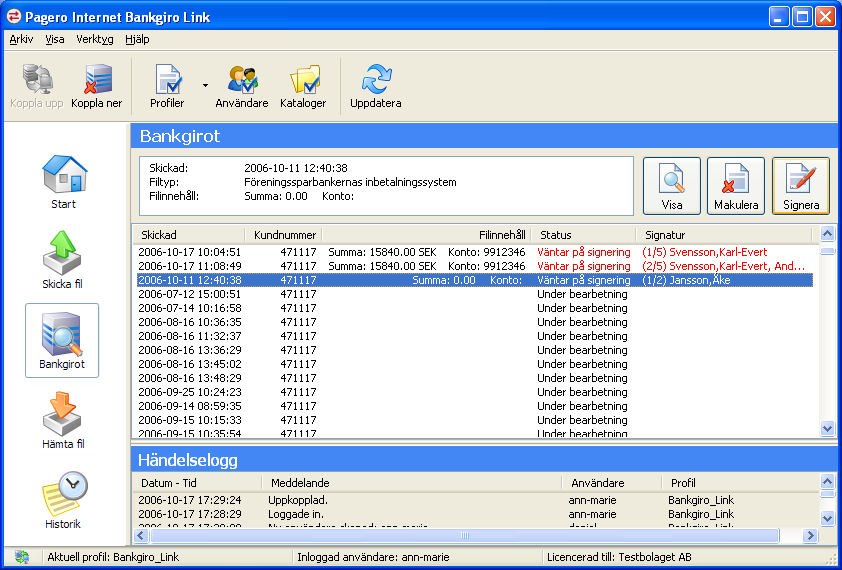
Task: Click the Profil log column header
Action: click(x=739, y=482)
